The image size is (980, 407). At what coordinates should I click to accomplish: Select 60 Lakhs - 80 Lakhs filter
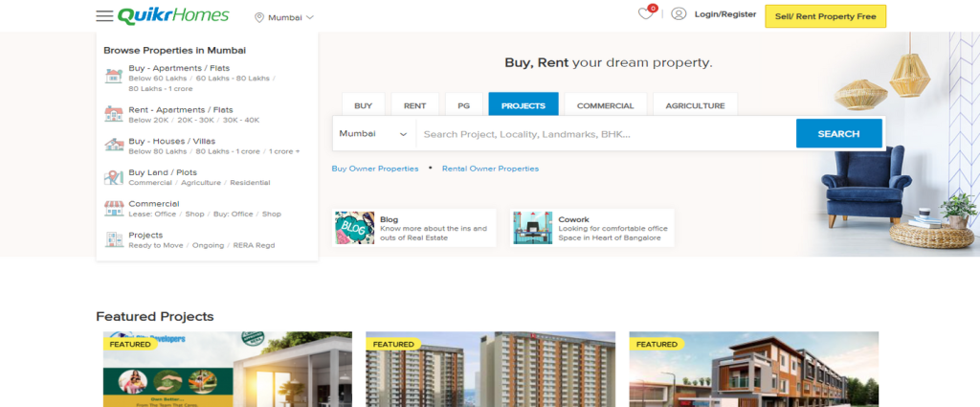click(233, 79)
